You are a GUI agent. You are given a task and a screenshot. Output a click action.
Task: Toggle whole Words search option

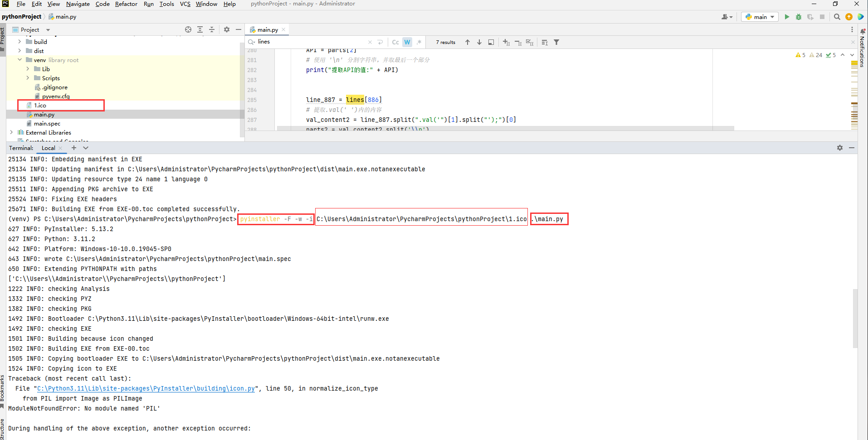coord(407,42)
